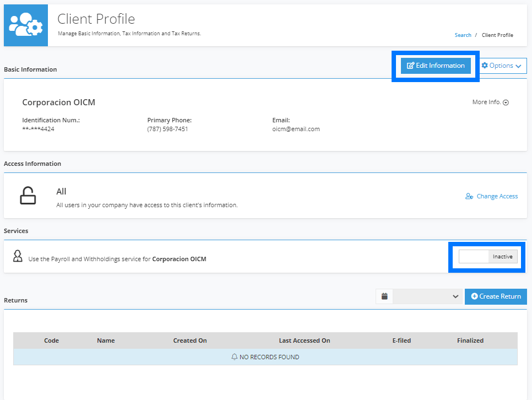Expand the Options dropdown menu
The height and width of the screenshot is (400, 532).
pyautogui.click(x=502, y=66)
